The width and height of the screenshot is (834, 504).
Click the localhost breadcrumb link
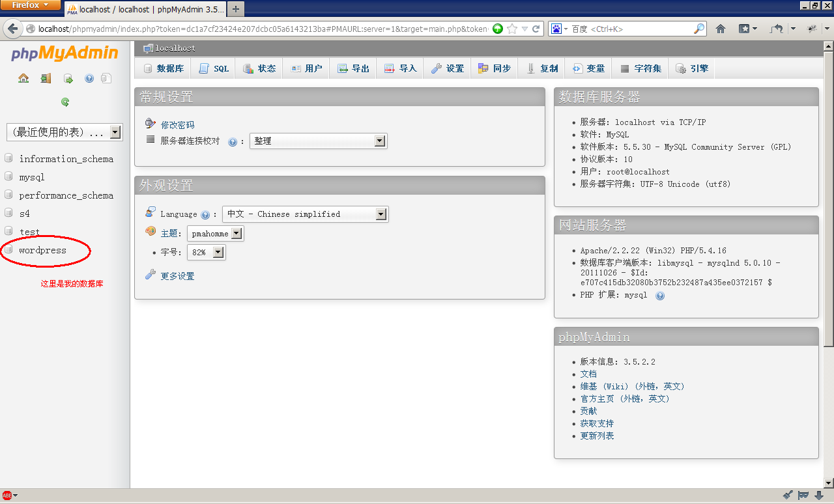pyautogui.click(x=175, y=48)
